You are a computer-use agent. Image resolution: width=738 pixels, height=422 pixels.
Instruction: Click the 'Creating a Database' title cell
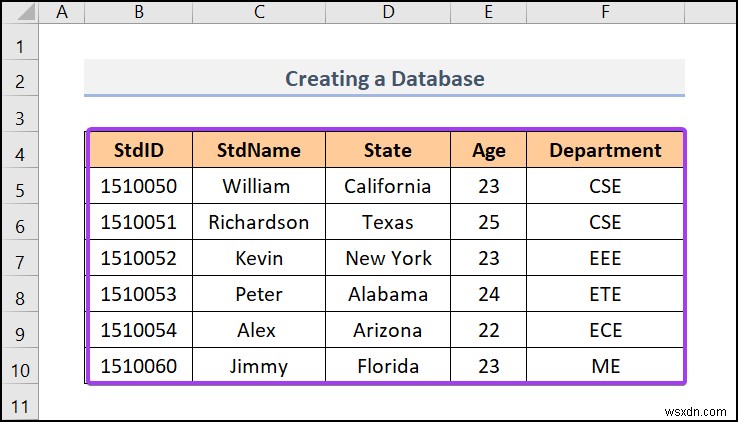pos(384,78)
